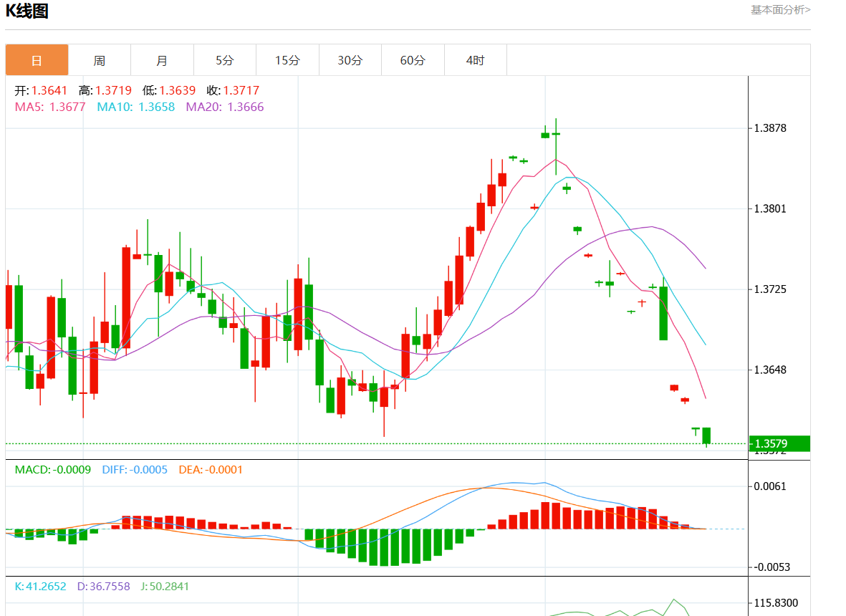846x616 pixels.
Task: Show the 5分 five-minute chart
Action: pos(225,60)
